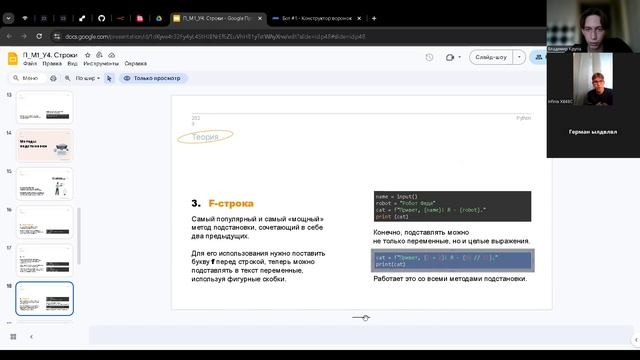The width and height of the screenshot is (640, 360).
Task: Select slide 18 thumbnail
Action: (44, 299)
